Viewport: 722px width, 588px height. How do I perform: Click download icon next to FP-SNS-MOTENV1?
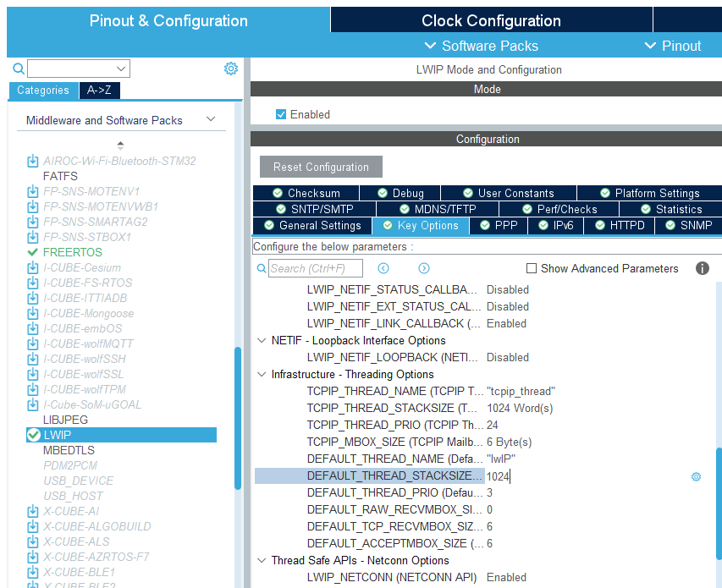(x=33, y=191)
